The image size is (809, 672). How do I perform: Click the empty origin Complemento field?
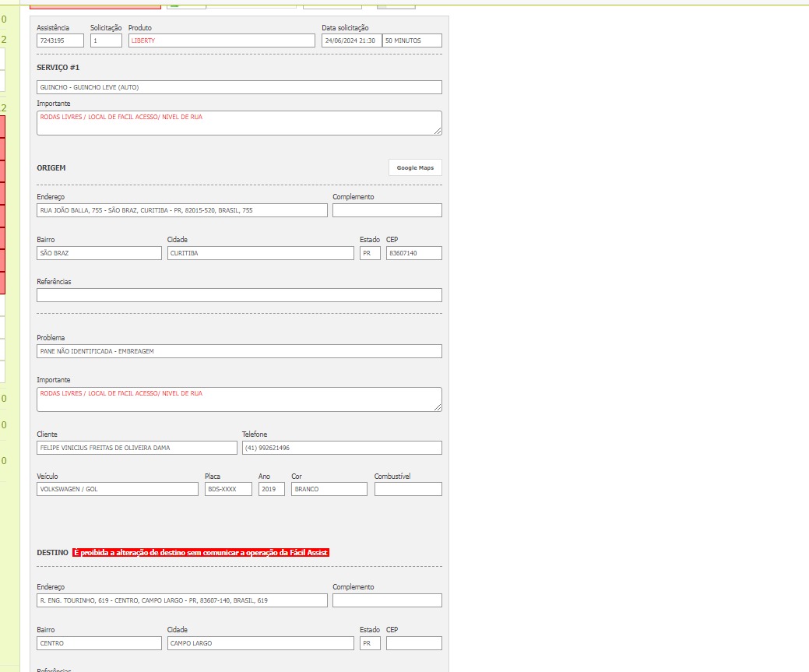[x=387, y=210]
